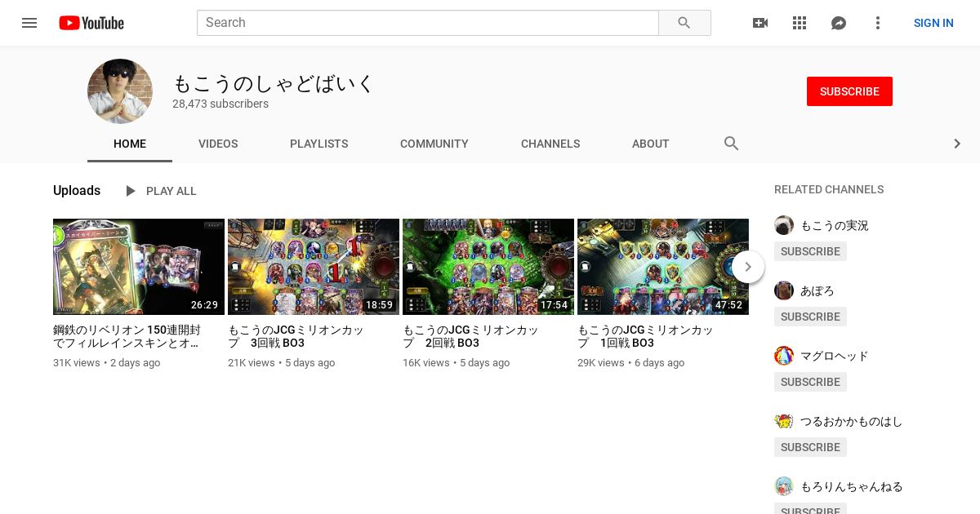Click the PLAY ALL text link
980x514 pixels.
[x=171, y=191]
